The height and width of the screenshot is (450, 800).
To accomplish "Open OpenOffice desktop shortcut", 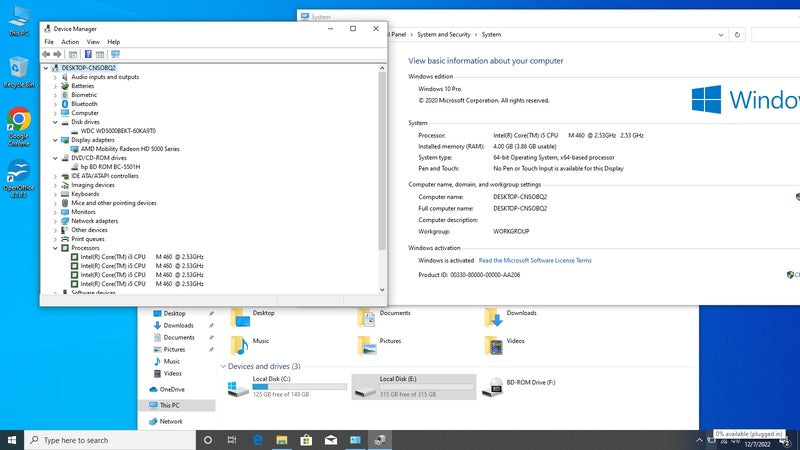I will click(x=17, y=175).
